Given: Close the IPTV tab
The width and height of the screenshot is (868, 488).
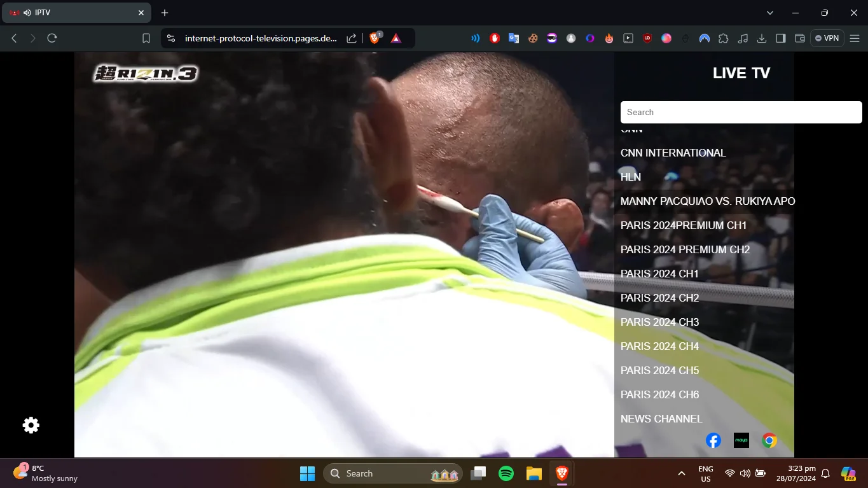Looking at the screenshot, I should 141,13.
